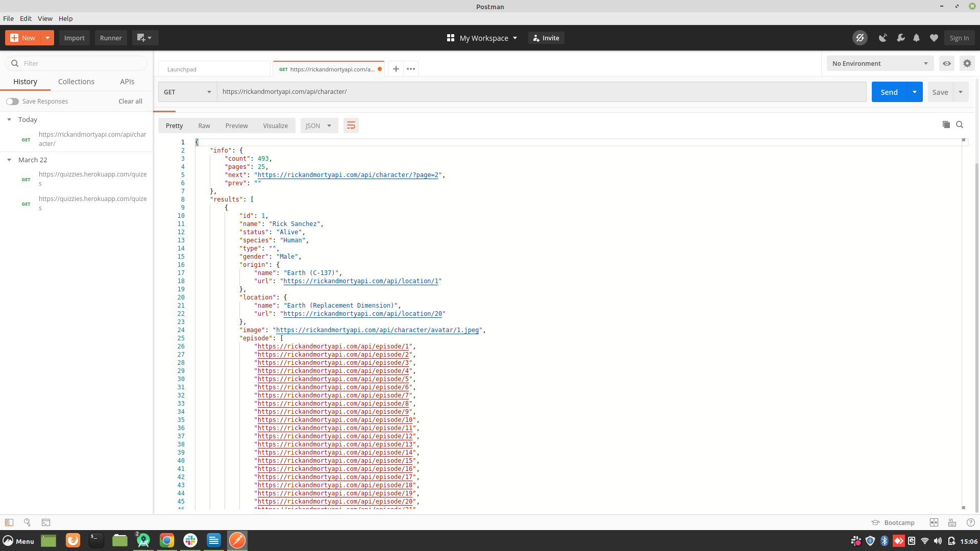Open the Edit menu

[x=26, y=18]
